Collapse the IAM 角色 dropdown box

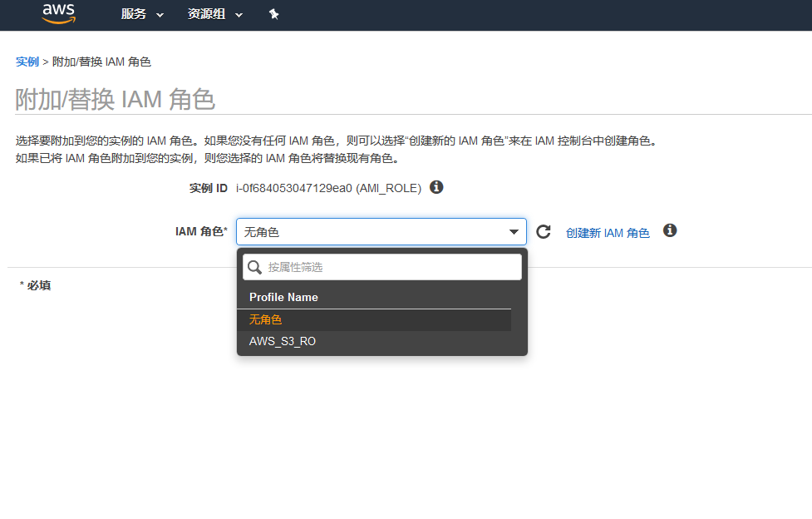tap(381, 232)
